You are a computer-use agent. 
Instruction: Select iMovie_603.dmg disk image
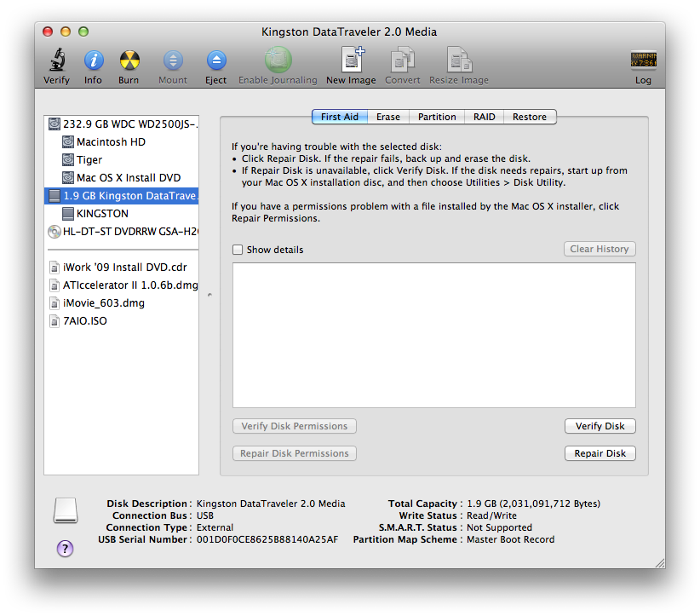click(122, 302)
